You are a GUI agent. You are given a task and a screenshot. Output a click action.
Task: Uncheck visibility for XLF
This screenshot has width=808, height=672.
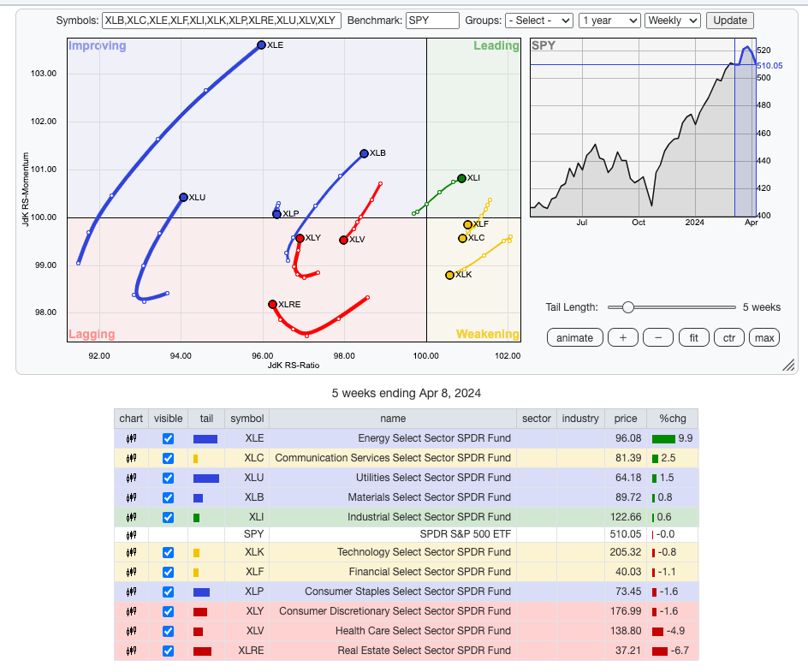click(x=168, y=572)
